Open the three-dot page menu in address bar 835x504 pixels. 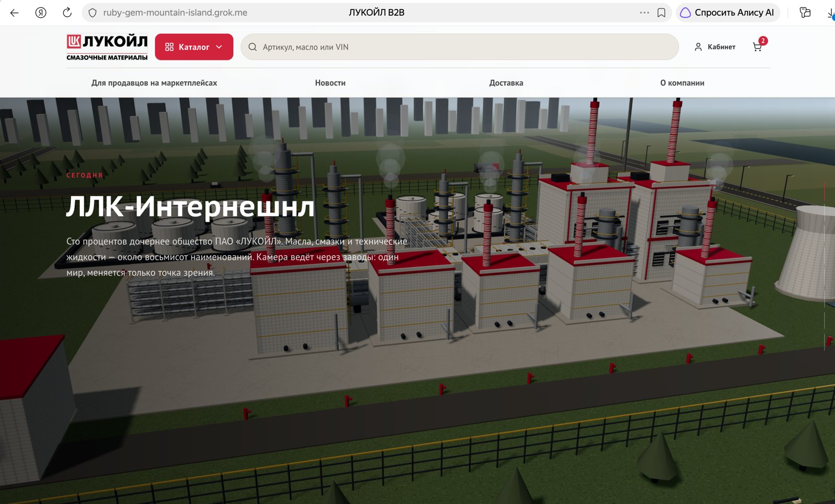(645, 13)
